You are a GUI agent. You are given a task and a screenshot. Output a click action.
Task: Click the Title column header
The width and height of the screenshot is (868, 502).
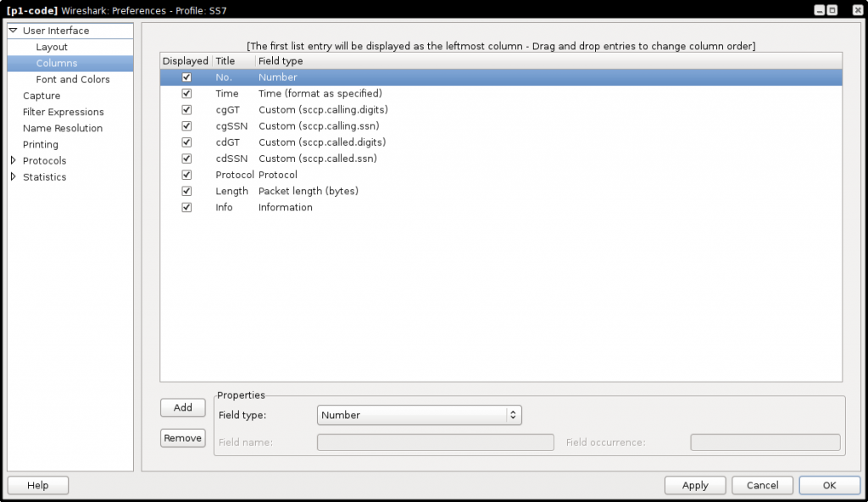(x=233, y=61)
